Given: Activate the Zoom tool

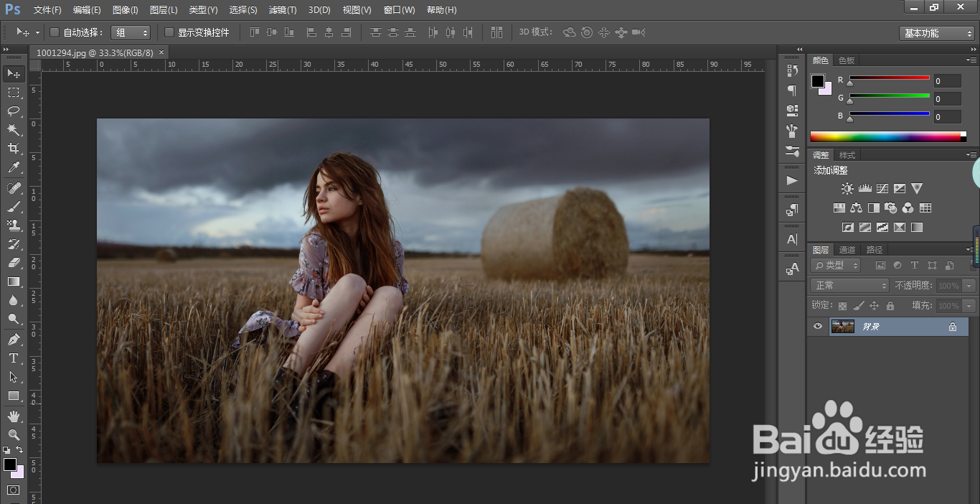Looking at the screenshot, I should (14, 435).
